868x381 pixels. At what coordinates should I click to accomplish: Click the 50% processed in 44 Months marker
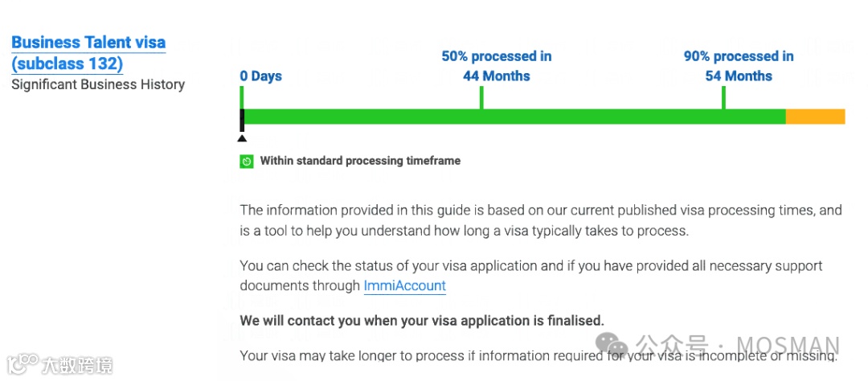[x=496, y=66]
